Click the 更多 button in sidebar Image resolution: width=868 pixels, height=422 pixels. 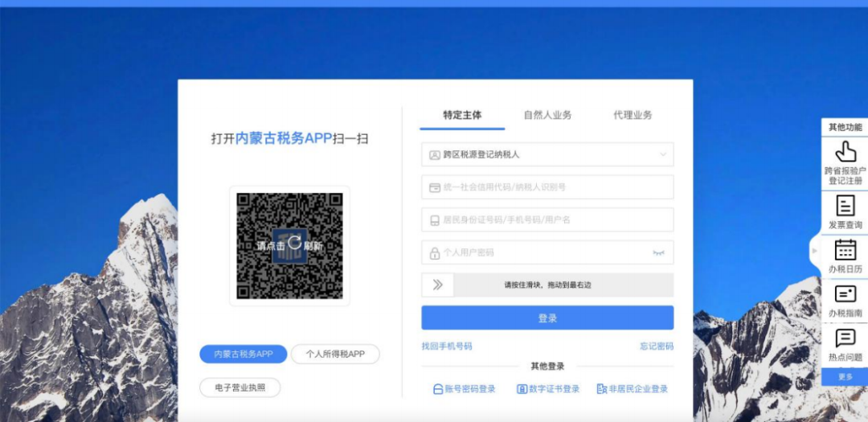click(x=845, y=377)
